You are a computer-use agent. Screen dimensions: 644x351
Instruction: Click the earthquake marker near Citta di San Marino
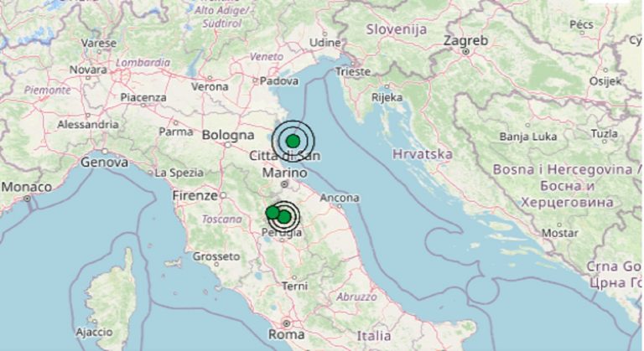(293, 142)
